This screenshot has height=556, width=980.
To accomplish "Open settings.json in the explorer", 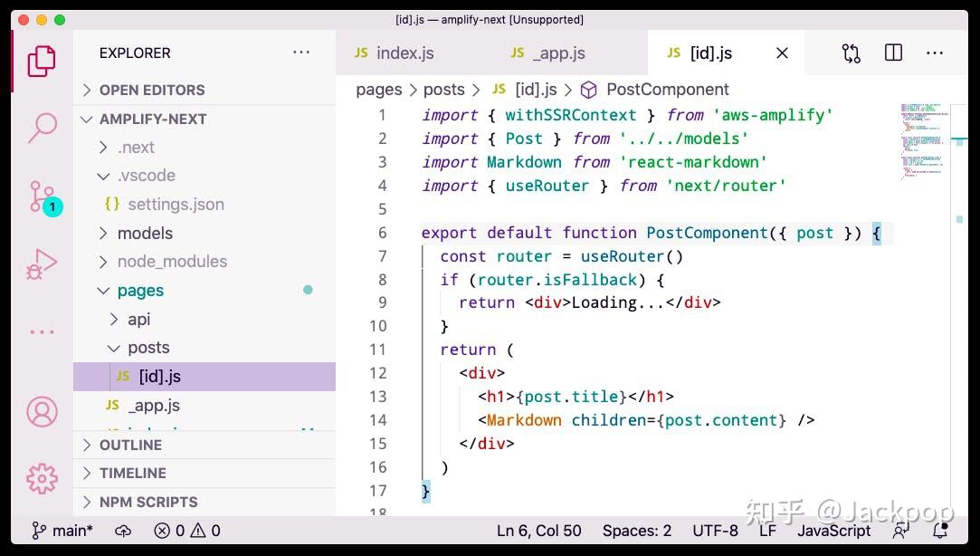I will click(204, 205).
